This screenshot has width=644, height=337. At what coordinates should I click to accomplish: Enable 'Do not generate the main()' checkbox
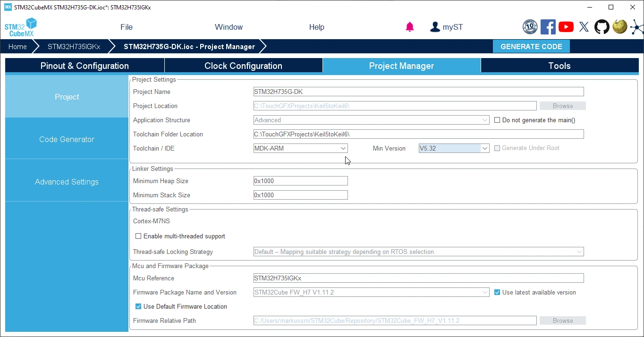point(497,120)
